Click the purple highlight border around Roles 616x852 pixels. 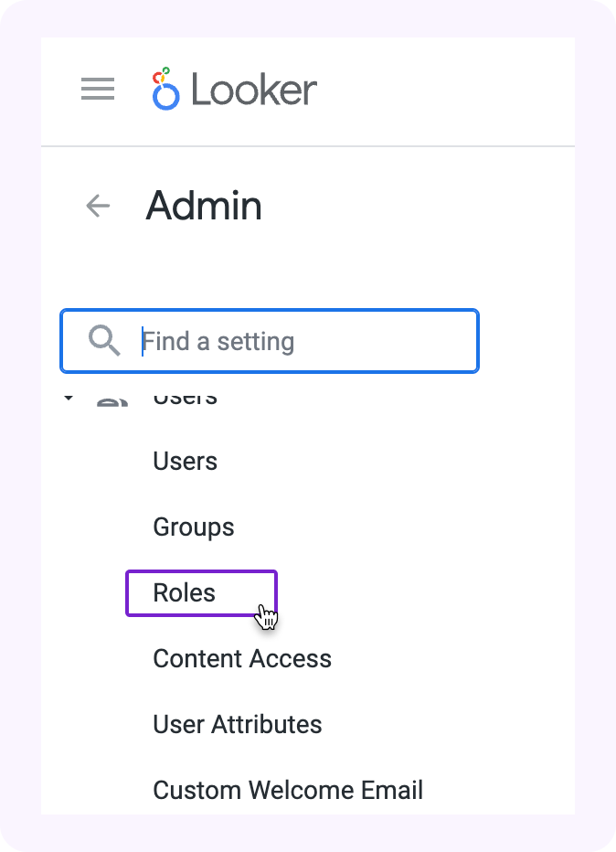point(201,572)
